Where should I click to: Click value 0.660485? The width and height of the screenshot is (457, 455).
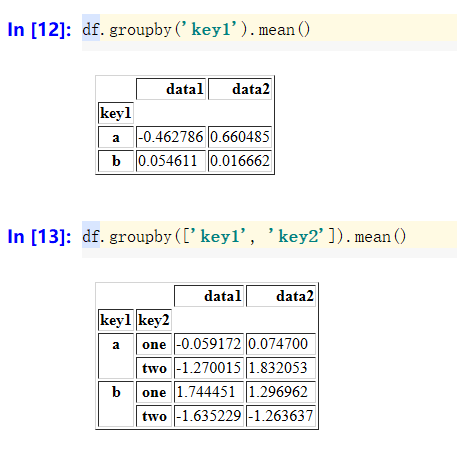coord(240,137)
